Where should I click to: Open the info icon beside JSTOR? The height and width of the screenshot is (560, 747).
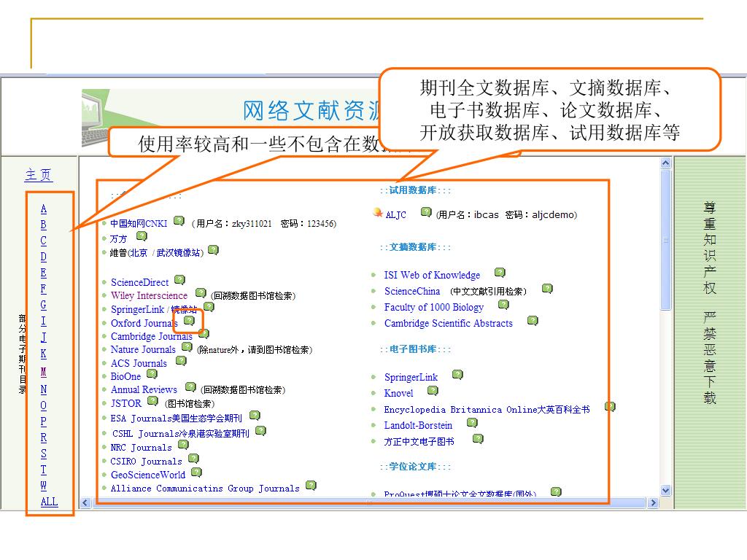[152, 401]
